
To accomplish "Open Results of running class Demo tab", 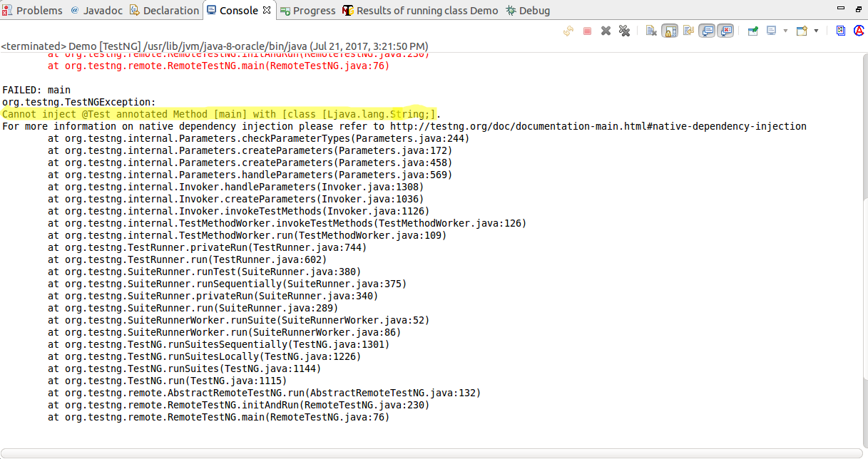I will pyautogui.click(x=421, y=11).
